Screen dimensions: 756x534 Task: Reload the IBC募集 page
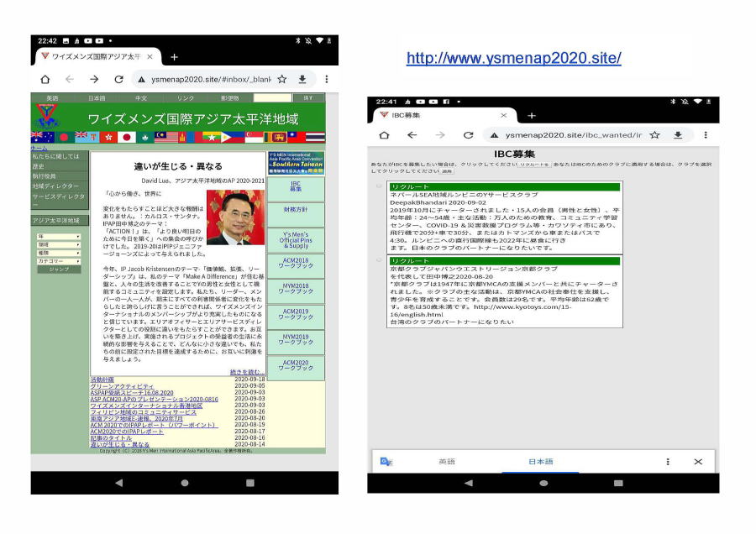(468, 135)
